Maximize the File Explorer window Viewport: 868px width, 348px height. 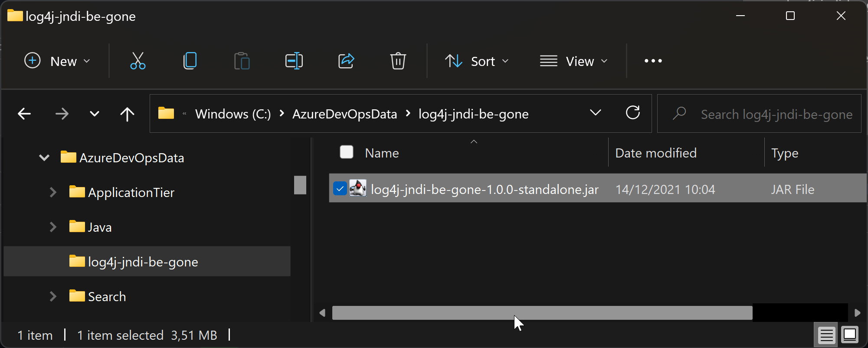click(790, 16)
